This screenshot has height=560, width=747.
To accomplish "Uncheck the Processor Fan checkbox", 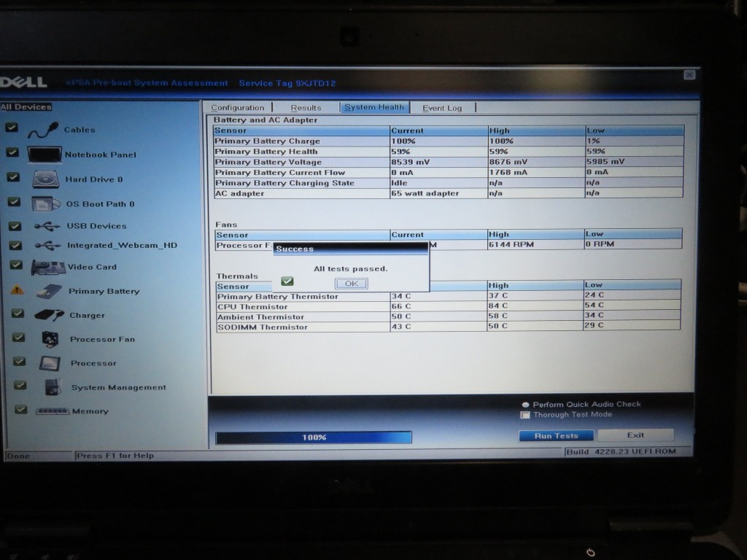I will (18, 337).
